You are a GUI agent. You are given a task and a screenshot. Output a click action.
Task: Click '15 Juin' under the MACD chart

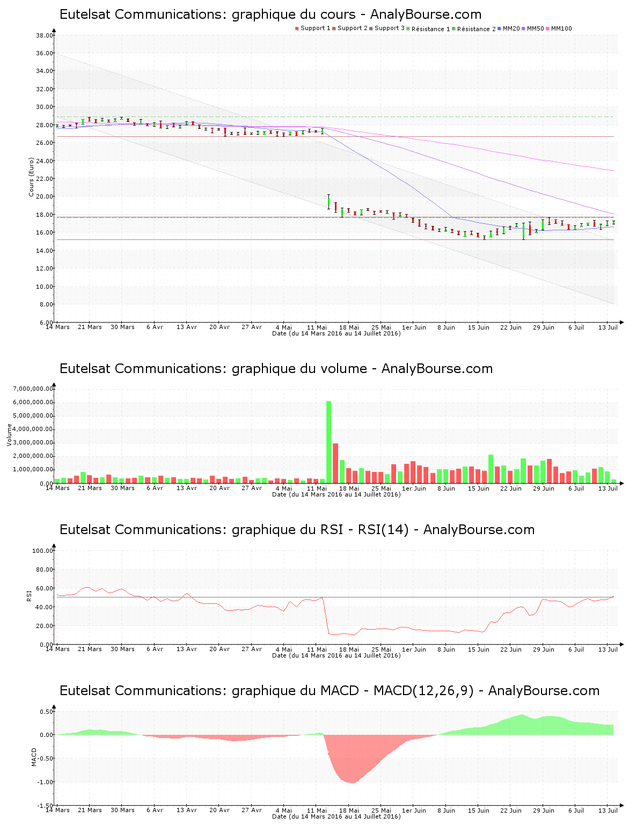[x=479, y=811]
